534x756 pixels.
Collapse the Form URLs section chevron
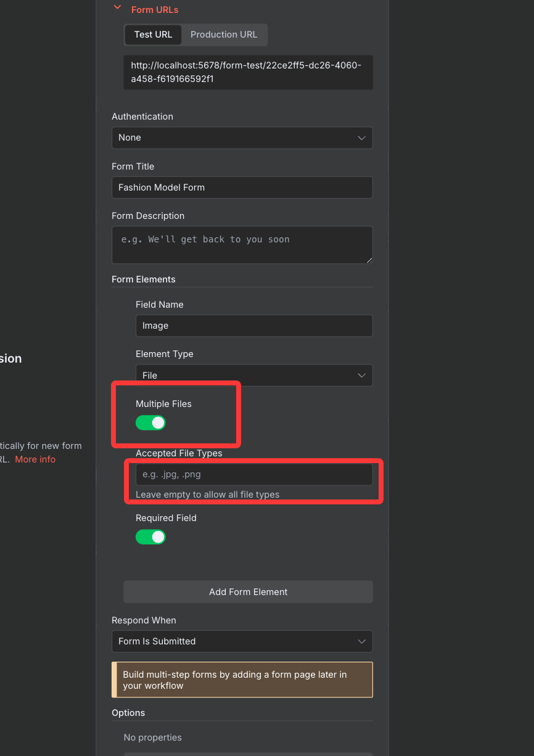coord(117,8)
